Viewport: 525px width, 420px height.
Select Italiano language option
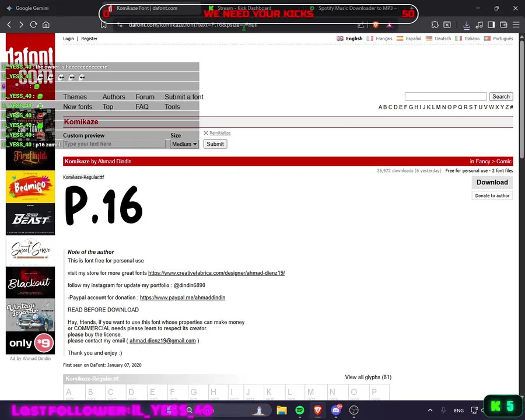467,38
